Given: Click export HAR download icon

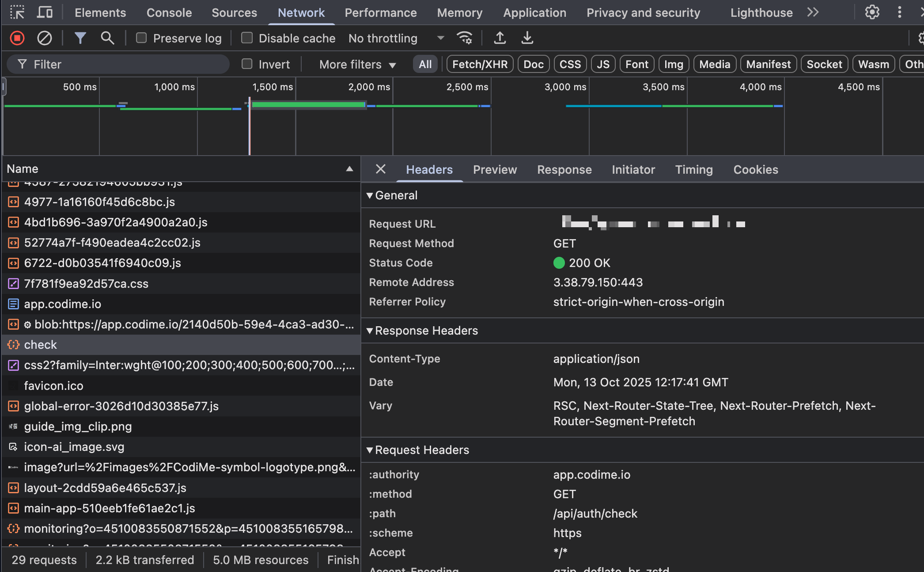Looking at the screenshot, I should pos(527,38).
